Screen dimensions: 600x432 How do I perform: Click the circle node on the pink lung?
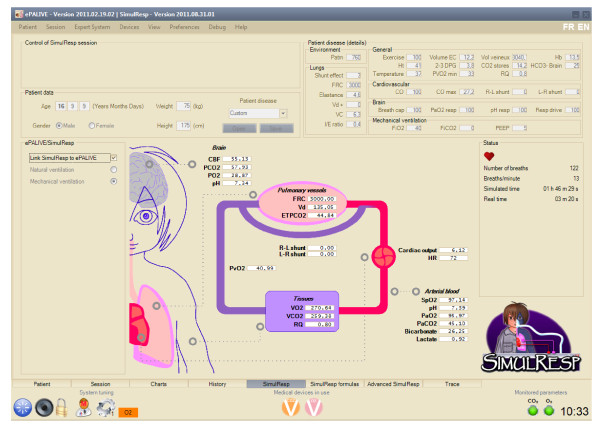(x=157, y=306)
